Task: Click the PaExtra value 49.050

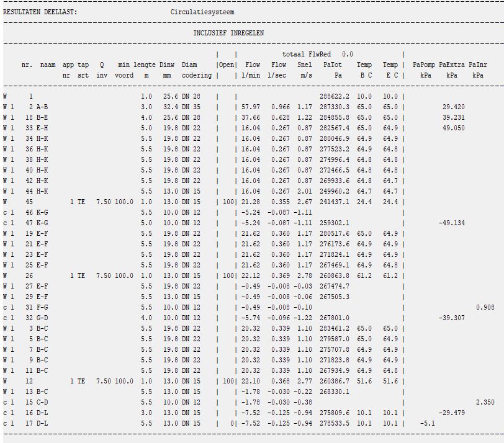Action: 454,128
